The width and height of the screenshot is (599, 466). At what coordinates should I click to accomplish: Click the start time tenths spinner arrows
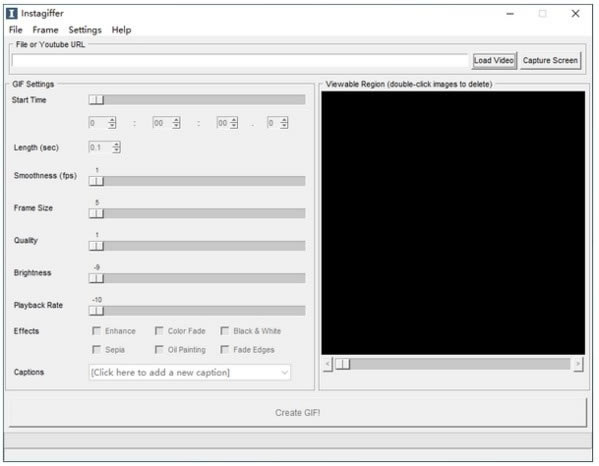tap(284, 123)
